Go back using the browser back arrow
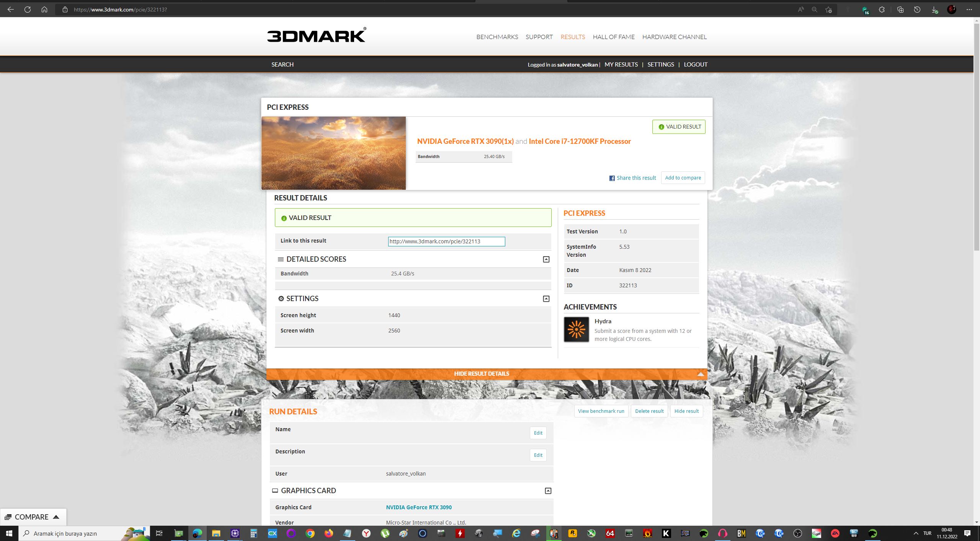The width and height of the screenshot is (980, 541). 11,10
